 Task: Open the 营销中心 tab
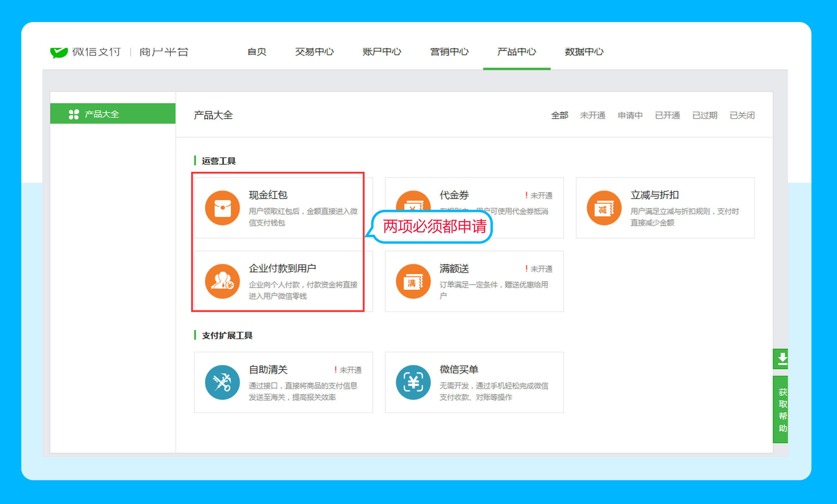449,52
